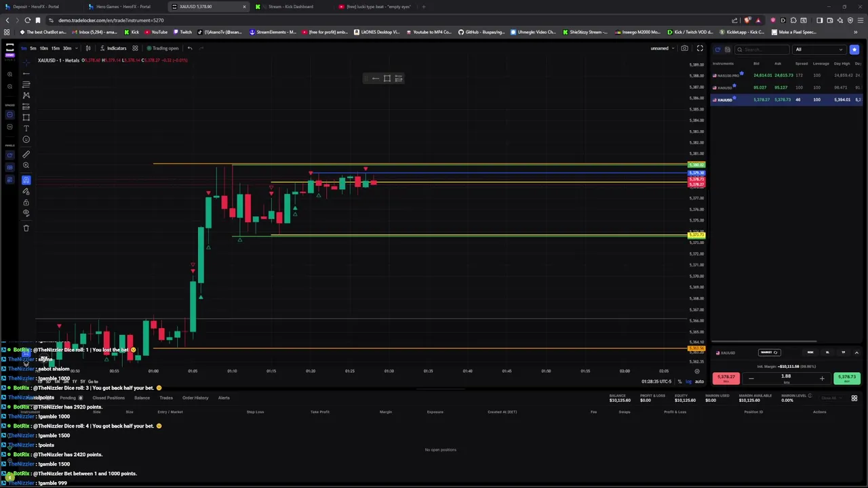Remove drawings using the trash icon
Image resolution: width=868 pixels, height=488 pixels.
point(26,228)
